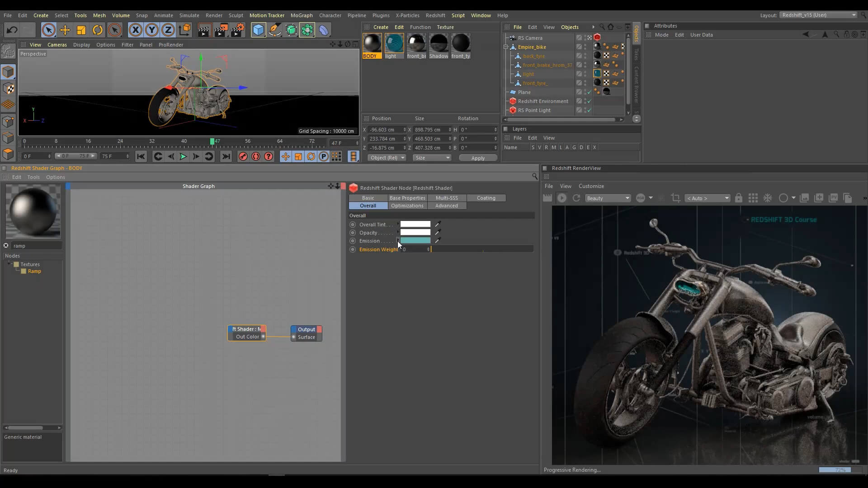Image resolution: width=868 pixels, height=488 pixels.
Task: Lock transformations to the X axis
Action: click(135, 30)
